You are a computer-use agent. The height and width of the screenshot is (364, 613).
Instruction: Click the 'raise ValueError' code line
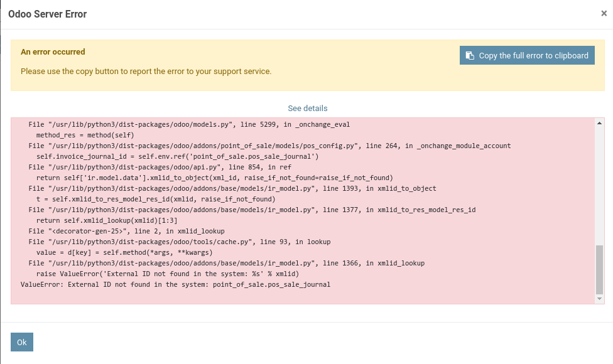(168, 274)
